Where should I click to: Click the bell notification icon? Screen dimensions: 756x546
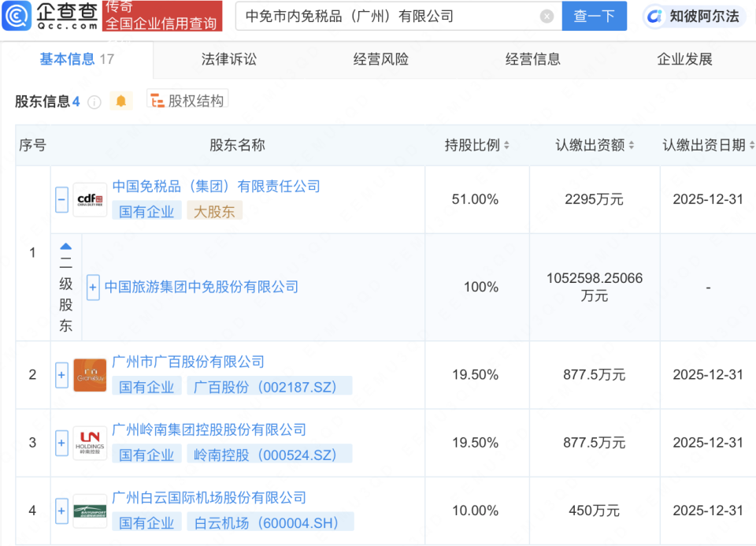[x=121, y=102]
